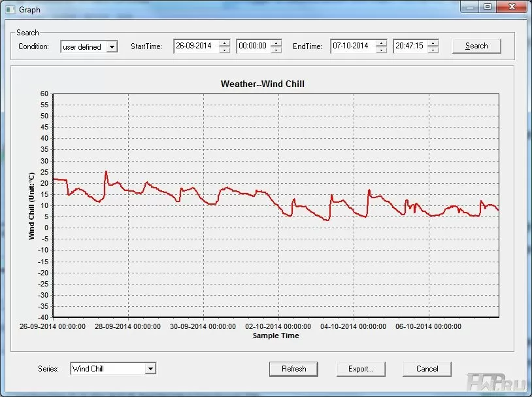Viewport: 532px width, 397px height.
Task: Decrease EndTime time with down spinner
Action: tap(433, 50)
